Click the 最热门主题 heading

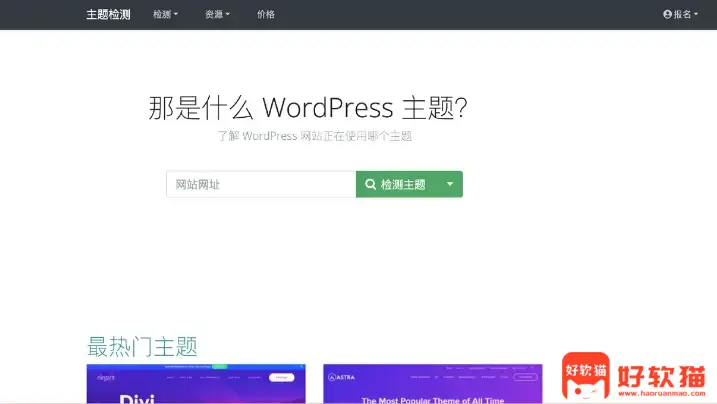(142, 346)
